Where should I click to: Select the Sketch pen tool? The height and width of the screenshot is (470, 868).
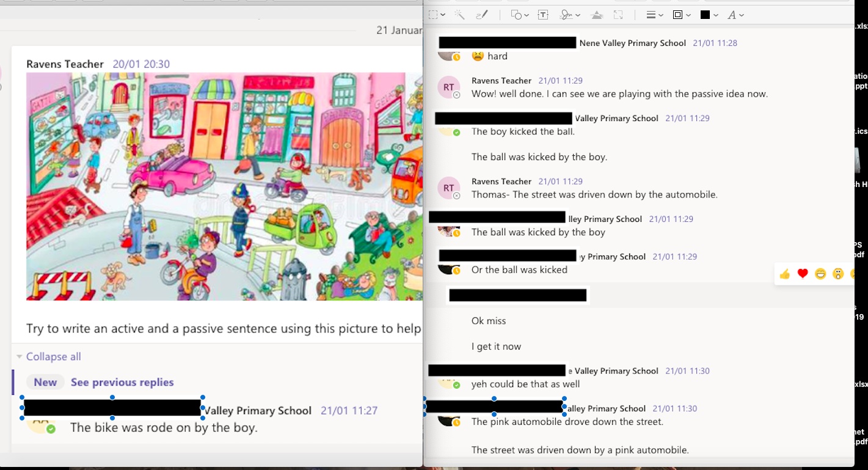point(482,15)
